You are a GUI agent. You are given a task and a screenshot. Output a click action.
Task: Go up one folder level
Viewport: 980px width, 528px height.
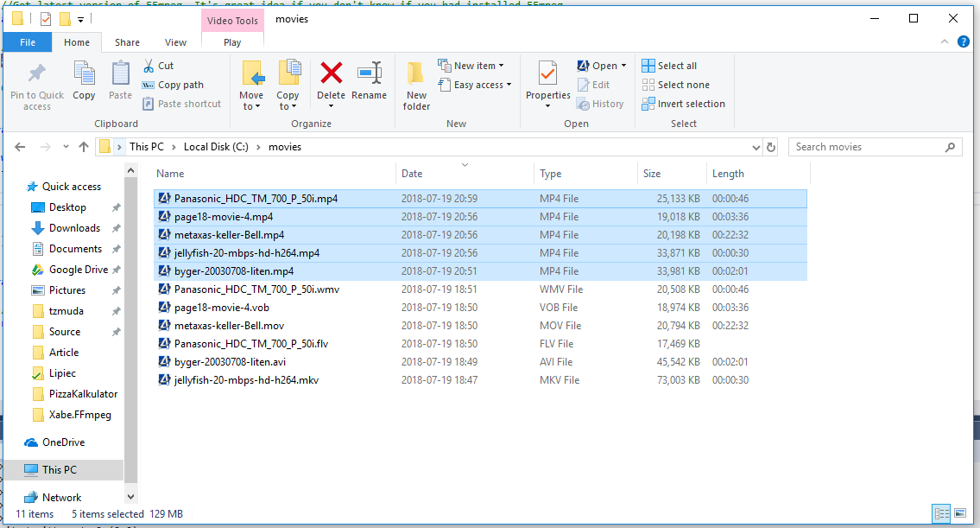tap(84, 147)
